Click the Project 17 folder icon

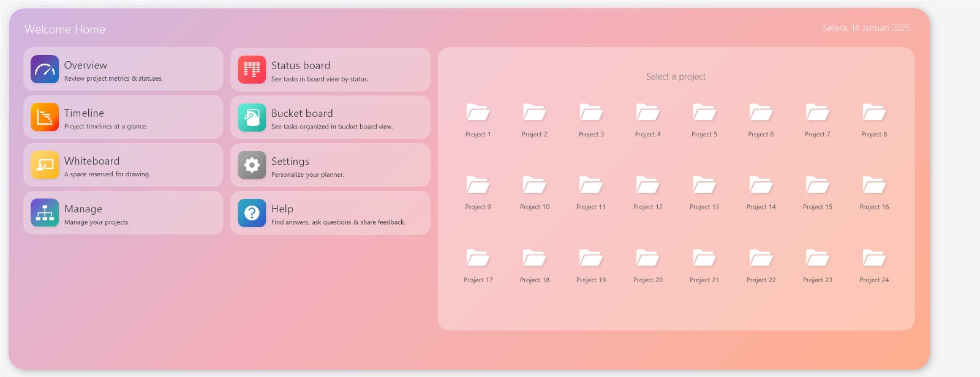(x=478, y=258)
